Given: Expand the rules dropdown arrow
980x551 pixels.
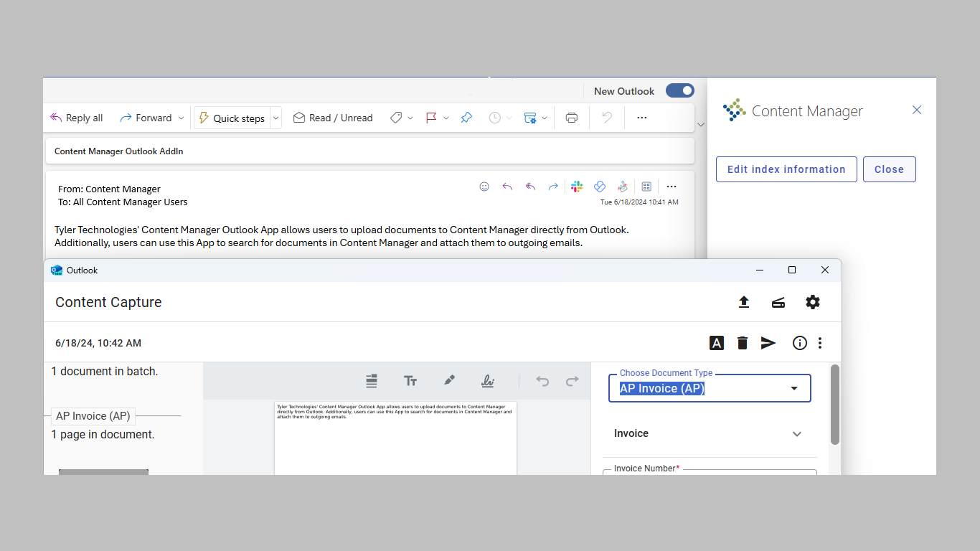Looking at the screenshot, I should (x=545, y=118).
